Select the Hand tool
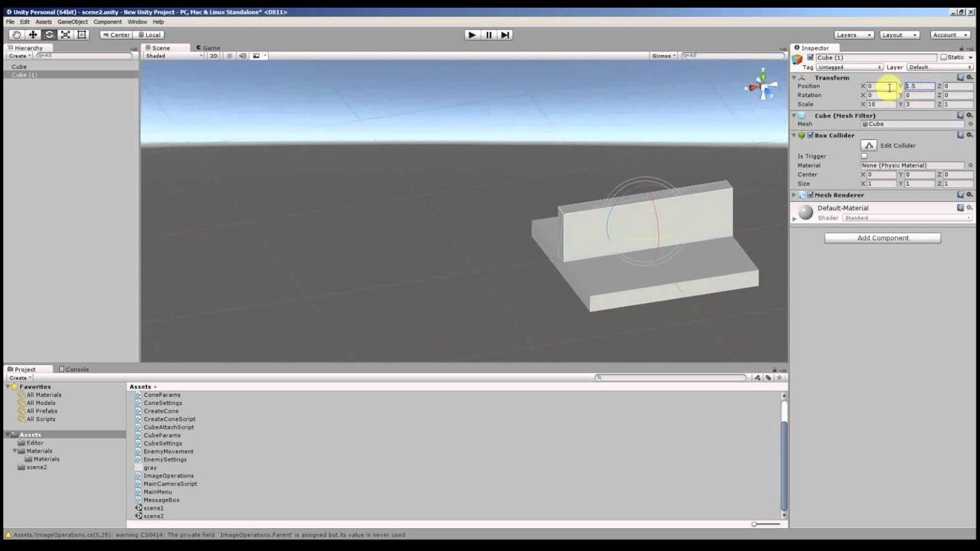Screen dimensions: 980x551 (x=17, y=34)
